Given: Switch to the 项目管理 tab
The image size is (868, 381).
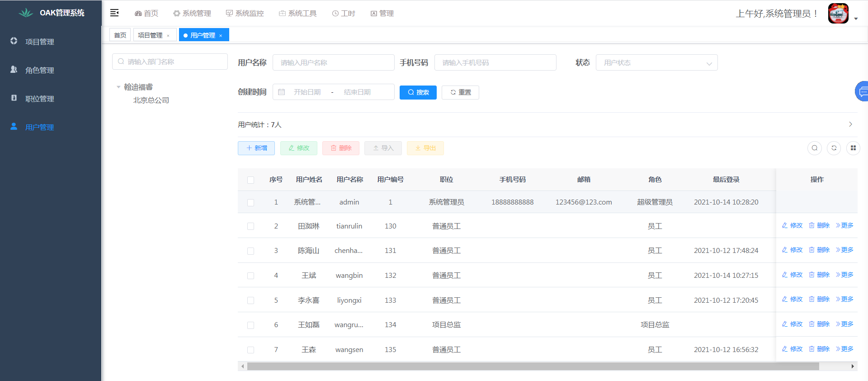Looking at the screenshot, I should pos(150,35).
